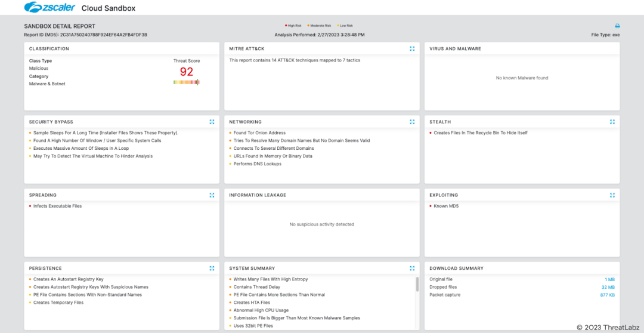Expand the Exploiting panel
Screen dimensions: 644x333
tap(612, 195)
